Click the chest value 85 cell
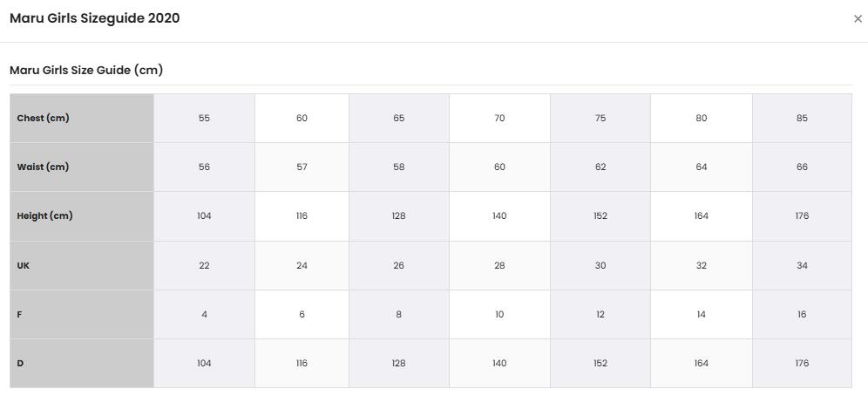This screenshot has width=868, height=396. pyautogui.click(x=802, y=118)
